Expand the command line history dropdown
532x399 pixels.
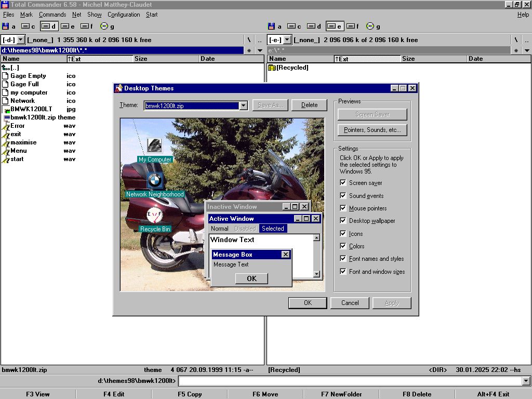[x=526, y=381]
